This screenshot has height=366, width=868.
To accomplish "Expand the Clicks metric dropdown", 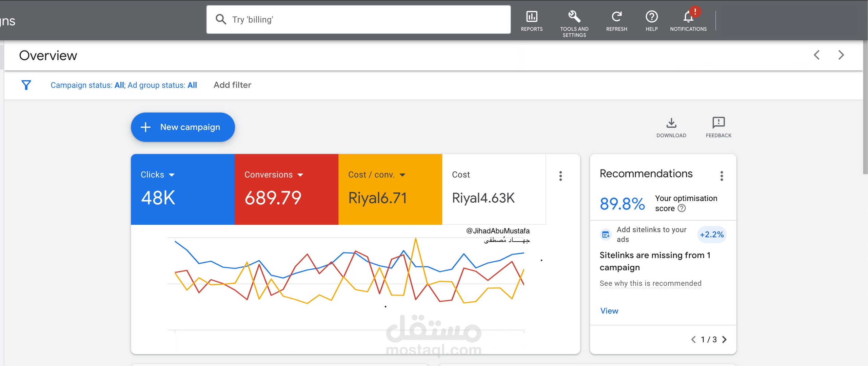I will [x=172, y=175].
